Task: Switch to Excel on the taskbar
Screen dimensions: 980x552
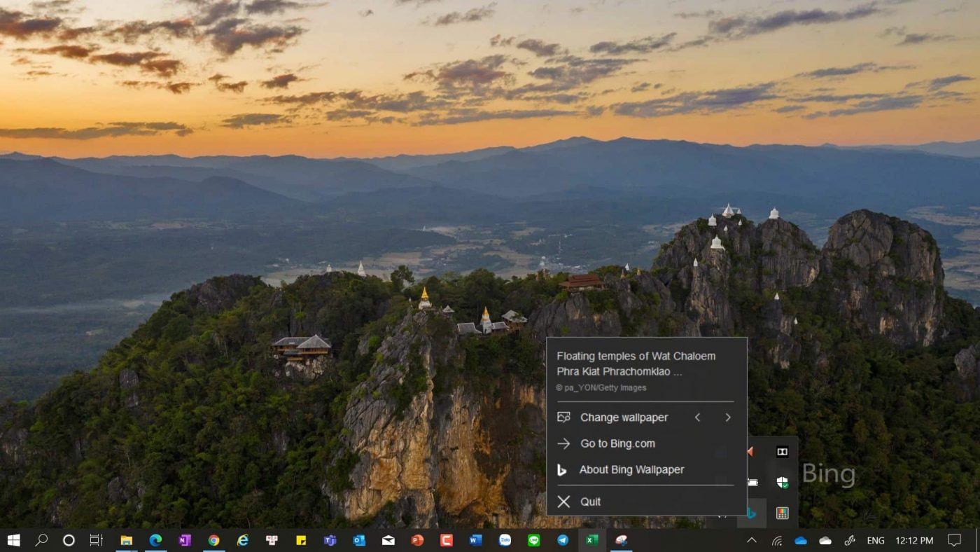Action: [x=591, y=540]
